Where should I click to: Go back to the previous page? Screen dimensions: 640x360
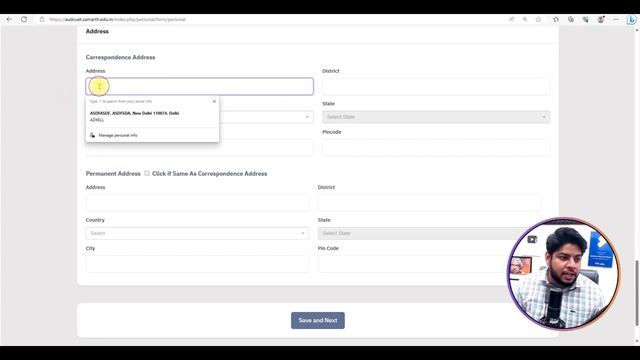(x=9, y=19)
